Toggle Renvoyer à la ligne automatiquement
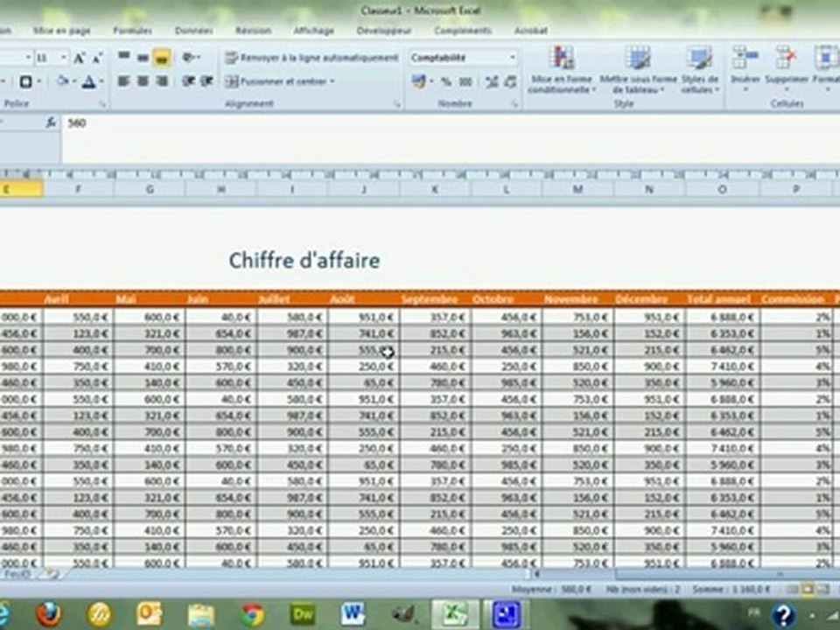Image resolution: width=840 pixels, height=630 pixels. coord(311,58)
